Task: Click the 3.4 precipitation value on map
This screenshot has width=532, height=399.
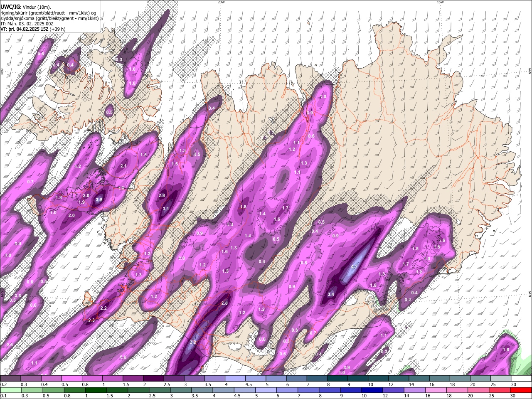Action: (x=331, y=294)
